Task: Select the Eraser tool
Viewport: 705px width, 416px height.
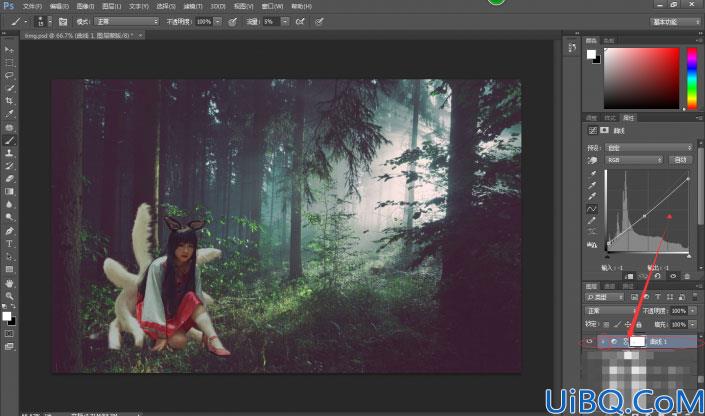Action: [9, 179]
